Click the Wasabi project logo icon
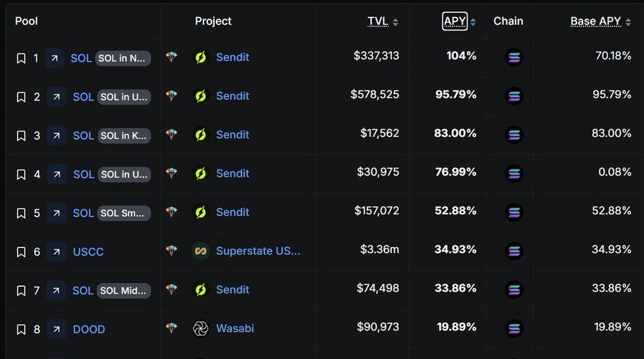Image resolution: width=644 pixels, height=359 pixels. 200,328
